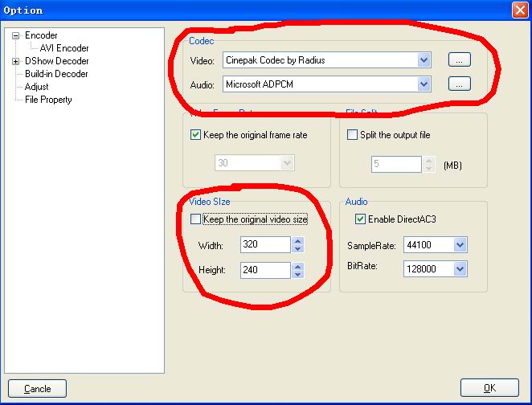Click into the Width input field
This screenshot has height=405, width=532.
coord(264,245)
